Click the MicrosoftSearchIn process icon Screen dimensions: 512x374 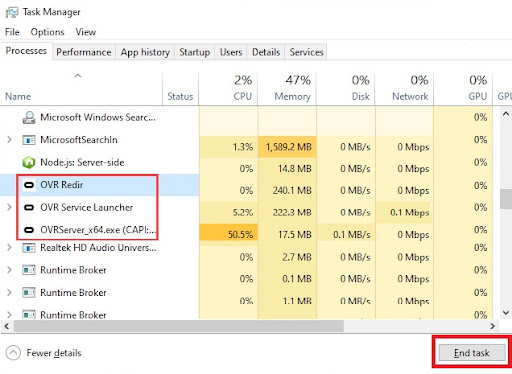pyautogui.click(x=29, y=140)
